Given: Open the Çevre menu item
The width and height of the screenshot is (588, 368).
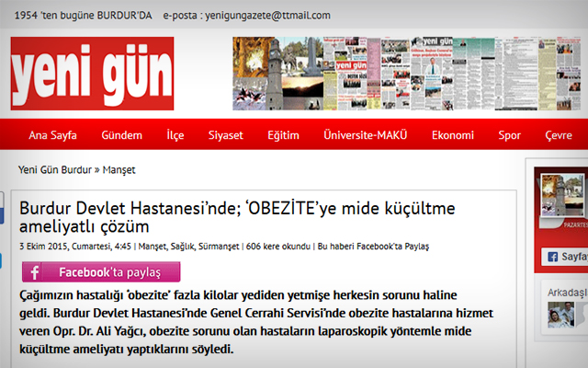Looking at the screenshot, I should tap(559, 135).
